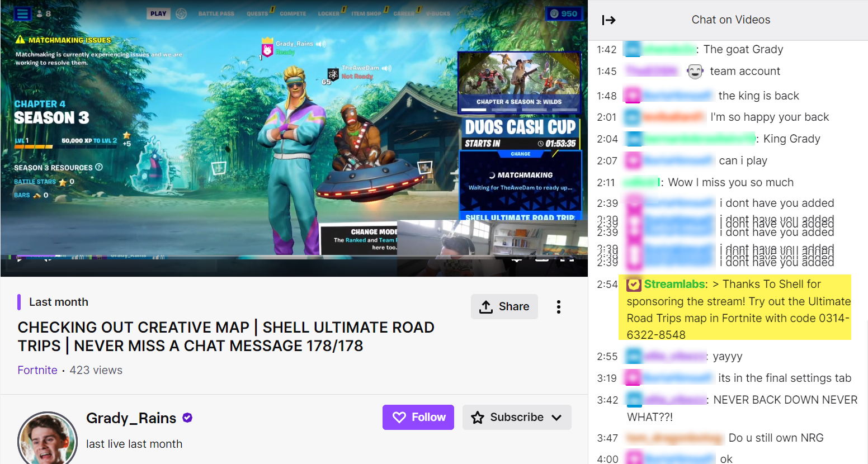The width and height of the screenshot is (868, 464).
Task: Click the video player seek bar
Action: coord(280,257)
